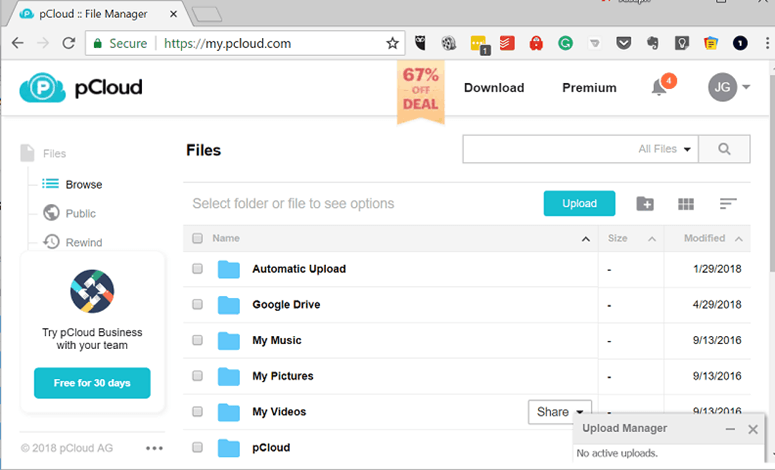
Task: Select Rewind in the sidebar
Action: (x=73, y=242)
